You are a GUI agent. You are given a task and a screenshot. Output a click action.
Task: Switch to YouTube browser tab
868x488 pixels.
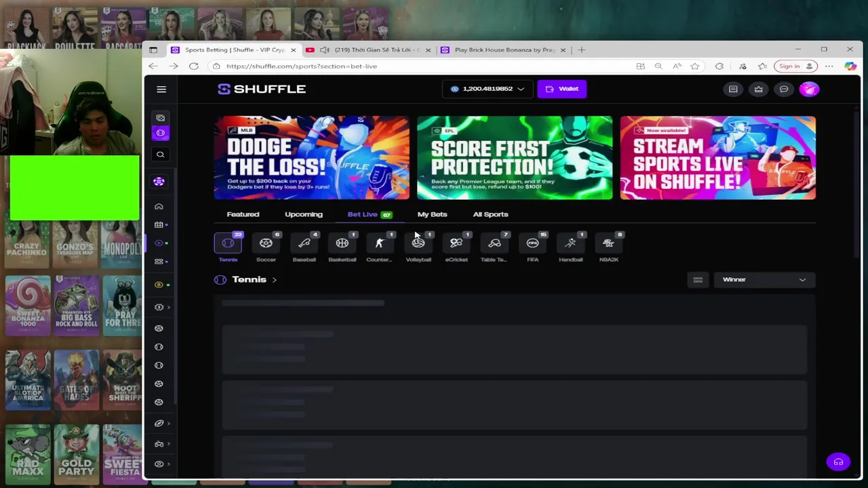pos(368,49)
